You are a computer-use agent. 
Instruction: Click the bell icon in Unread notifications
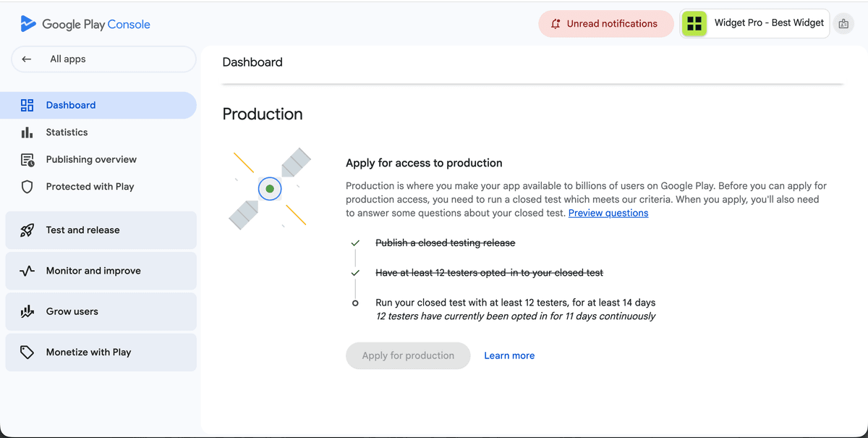point(556,24)
